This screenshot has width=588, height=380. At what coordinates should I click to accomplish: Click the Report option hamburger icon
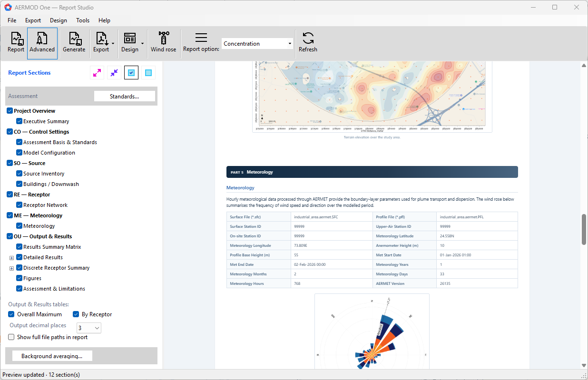point(201,38)
